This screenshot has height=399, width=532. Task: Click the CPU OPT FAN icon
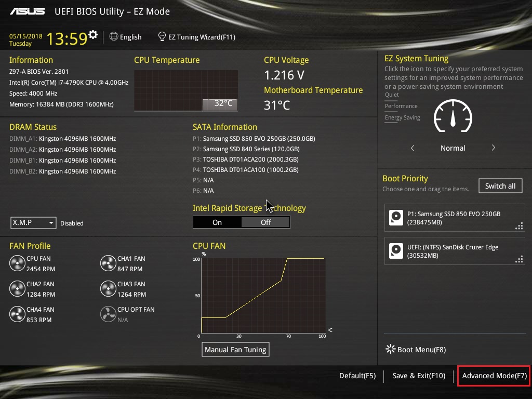coord(108,314)
